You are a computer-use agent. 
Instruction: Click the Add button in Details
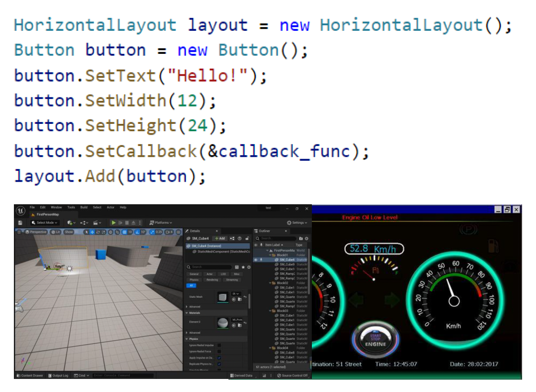[220, 239]
